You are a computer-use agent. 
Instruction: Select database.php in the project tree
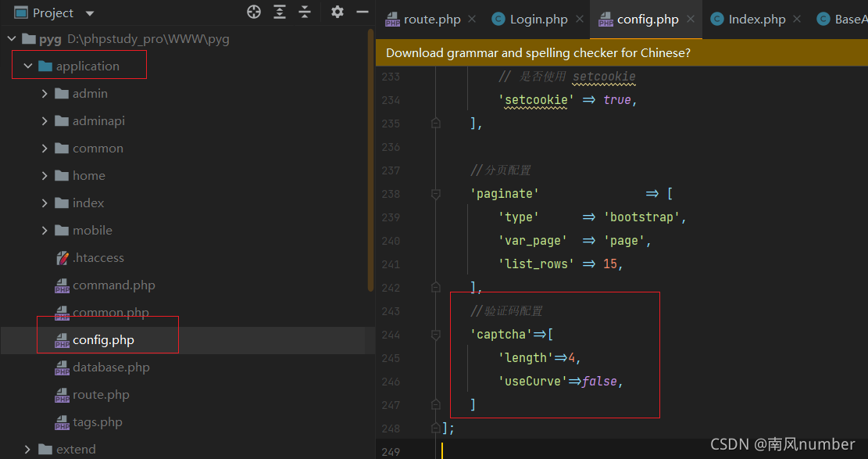(x=111, y=367)
